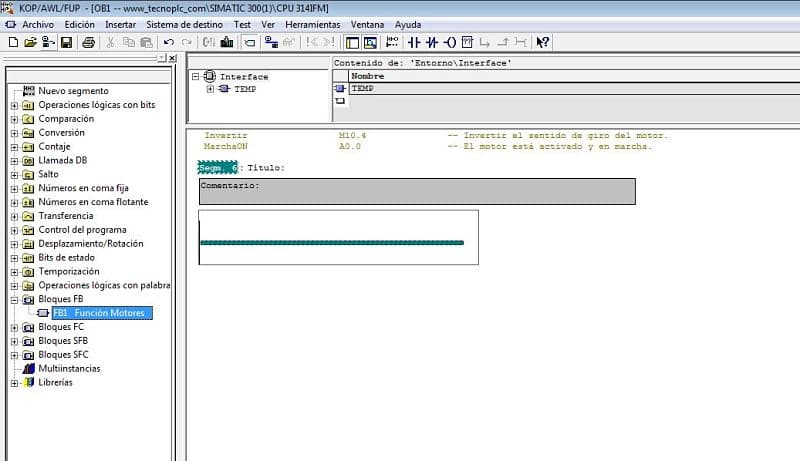
Task: Open the Herramientas menu
Action: 313,24
